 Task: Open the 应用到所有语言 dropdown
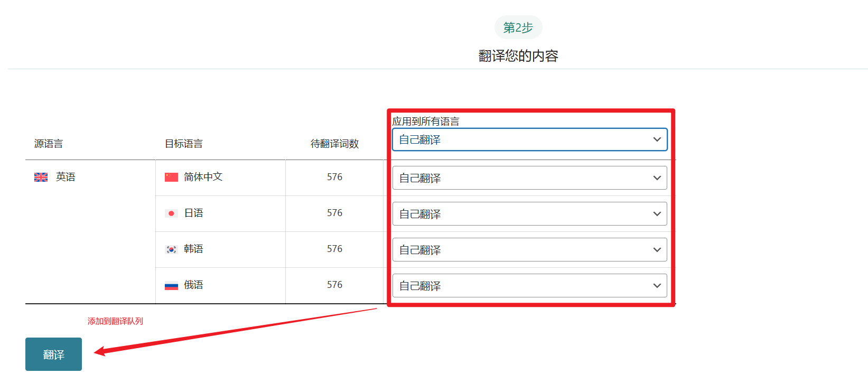(x=529, y=139)
